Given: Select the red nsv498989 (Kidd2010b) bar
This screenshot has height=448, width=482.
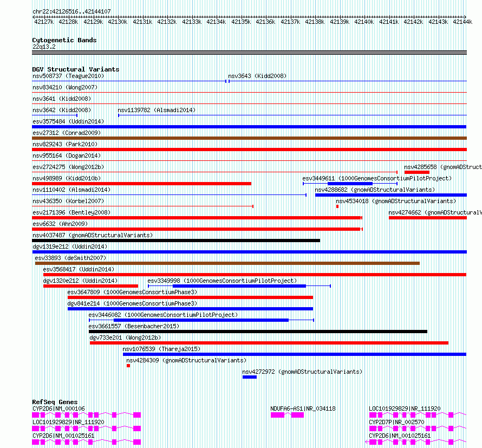Looking at the screenshot, I should [x=142, y=184].
